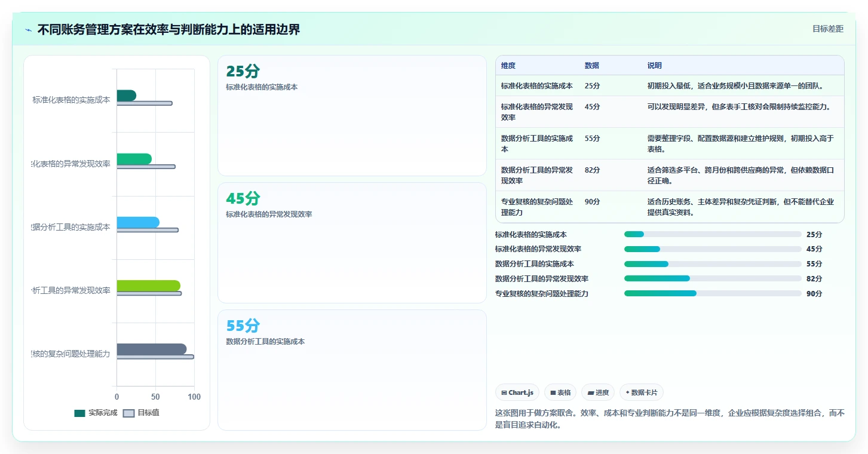868x454 pixels.
Task: Select the 进度 tag chip
Action: [598, 392]
